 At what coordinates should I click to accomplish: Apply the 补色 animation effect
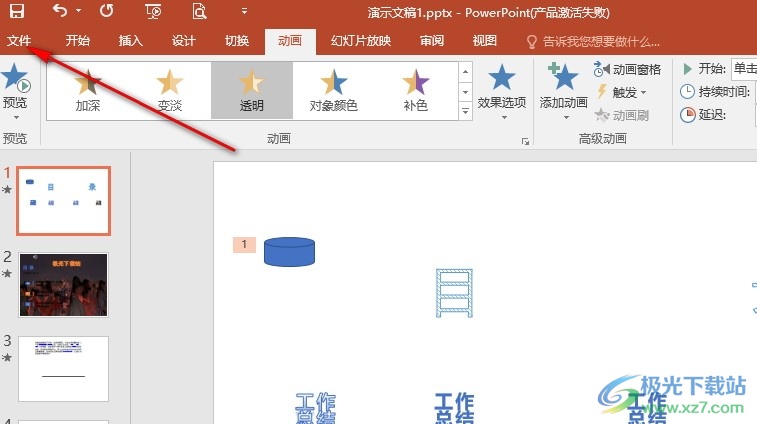[x=415, y=91]
